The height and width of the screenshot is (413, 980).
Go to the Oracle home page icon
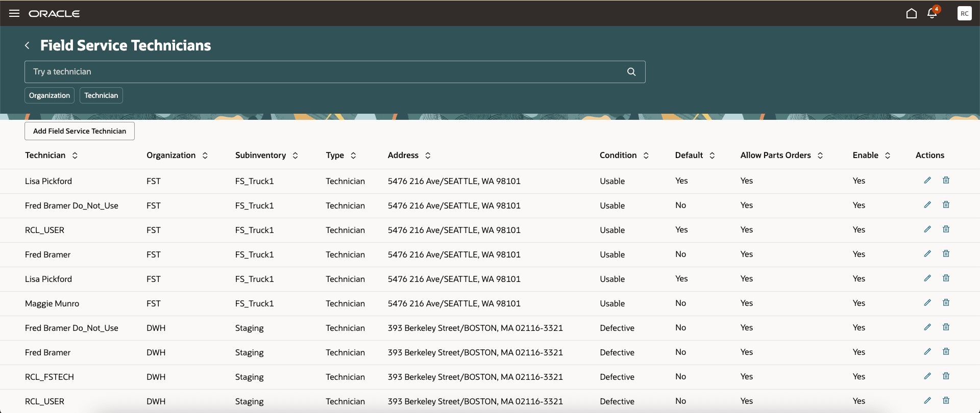point(911,13)
